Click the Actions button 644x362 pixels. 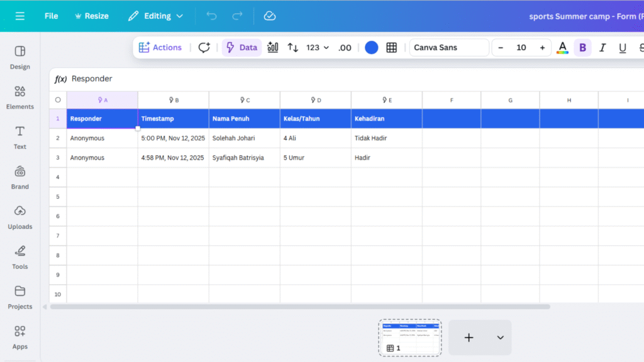point(160,47)
